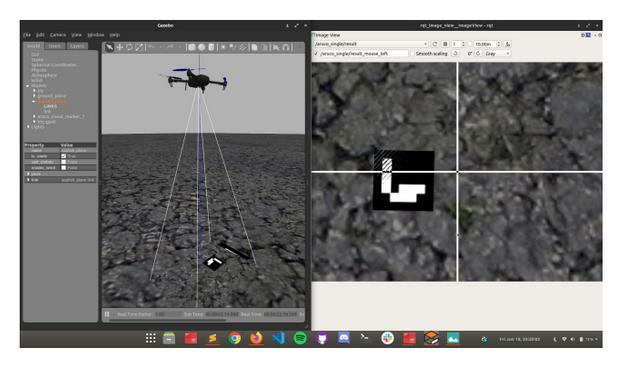
Task: Click the paste icon in Gazebo toolbar
Action: tap(264, 48)
